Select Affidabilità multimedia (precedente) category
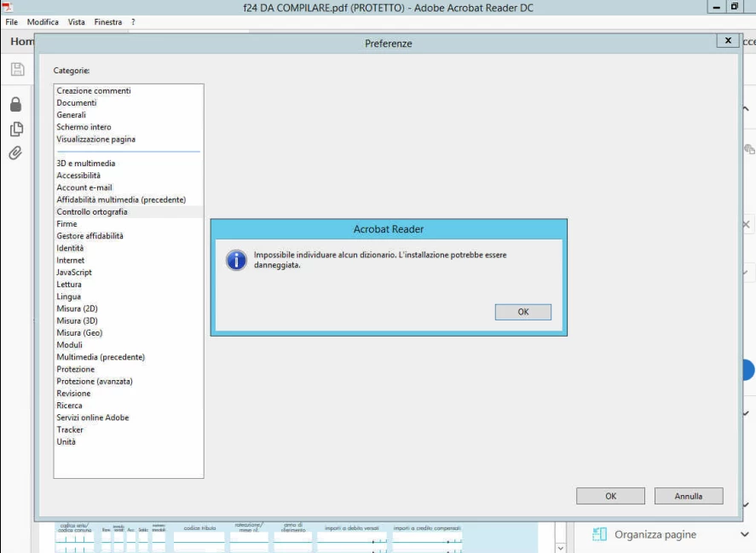Image resolution: width=756 pixels, height=553 pixels. tap(128, 199)
